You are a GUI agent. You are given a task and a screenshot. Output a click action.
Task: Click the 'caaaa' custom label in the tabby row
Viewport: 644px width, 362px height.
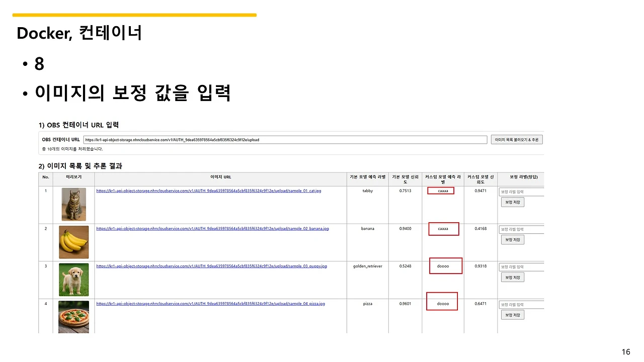click(x=443, y=191)
